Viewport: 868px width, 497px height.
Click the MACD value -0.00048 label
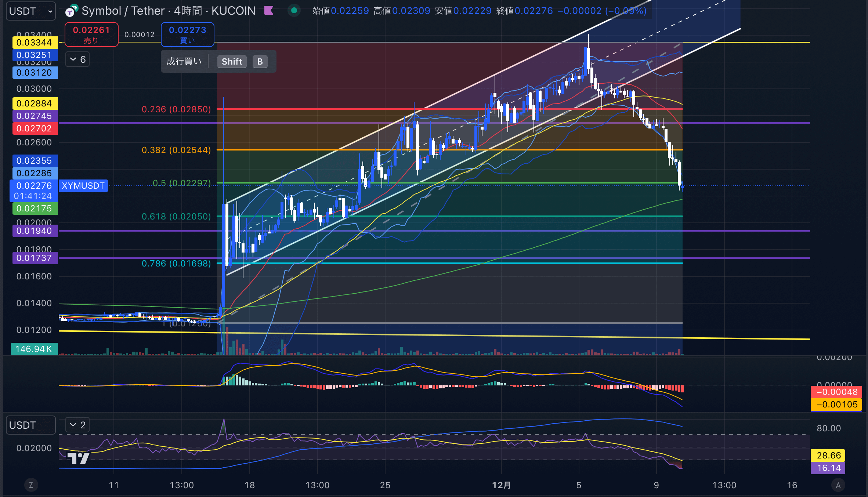836,392
